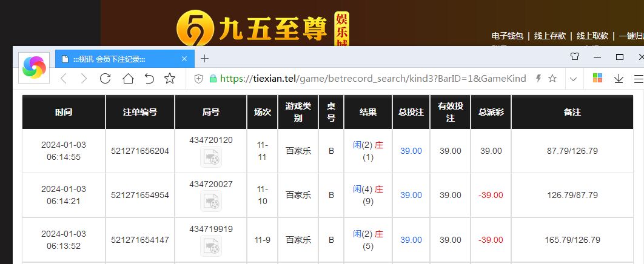
Task: Bookmark page with star in address bar
Action: (x=552, y=78)
